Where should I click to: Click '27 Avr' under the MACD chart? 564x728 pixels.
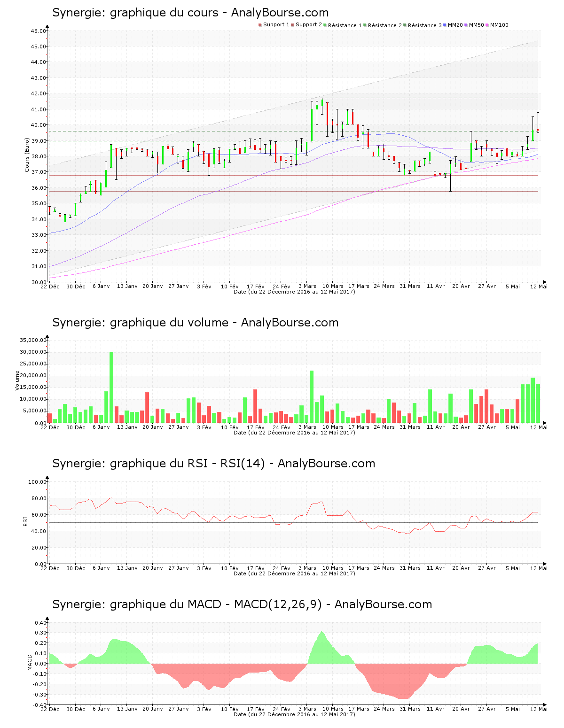pyautogui.click(x=487, y=709)
